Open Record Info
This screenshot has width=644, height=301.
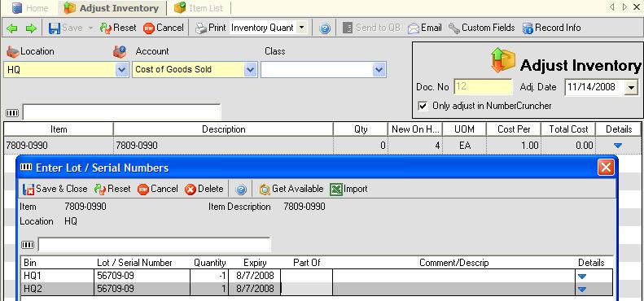point(551,28)
